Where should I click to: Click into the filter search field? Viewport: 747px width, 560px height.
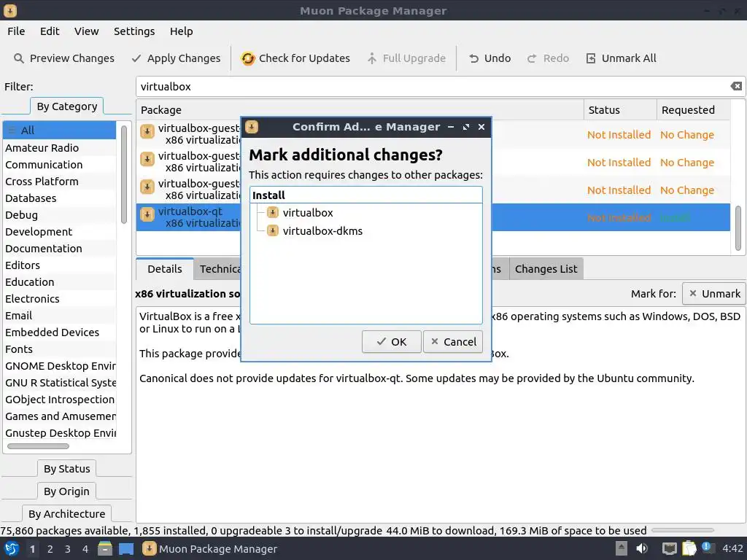(433, 87)
